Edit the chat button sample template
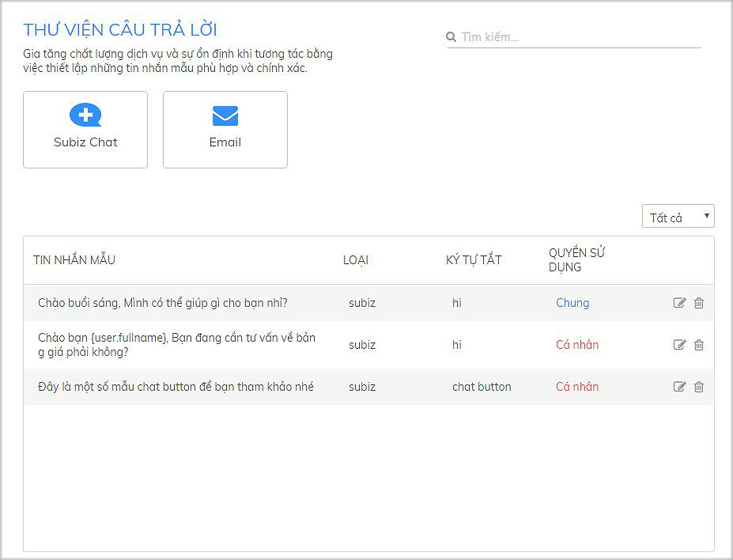 (679, 387)
